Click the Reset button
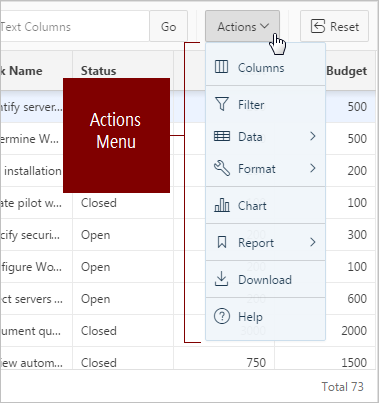The image size is (379, 403). click(x=334, y=26)
